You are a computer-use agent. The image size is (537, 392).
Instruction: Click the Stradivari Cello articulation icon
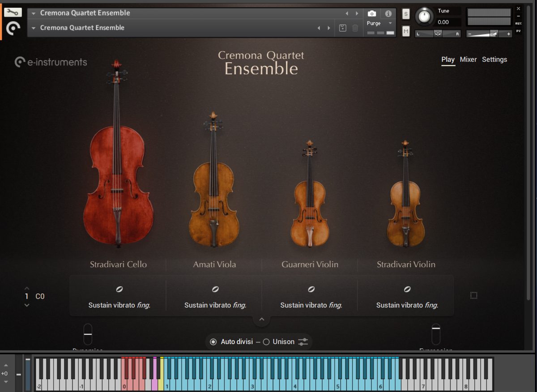click(119, 290)
